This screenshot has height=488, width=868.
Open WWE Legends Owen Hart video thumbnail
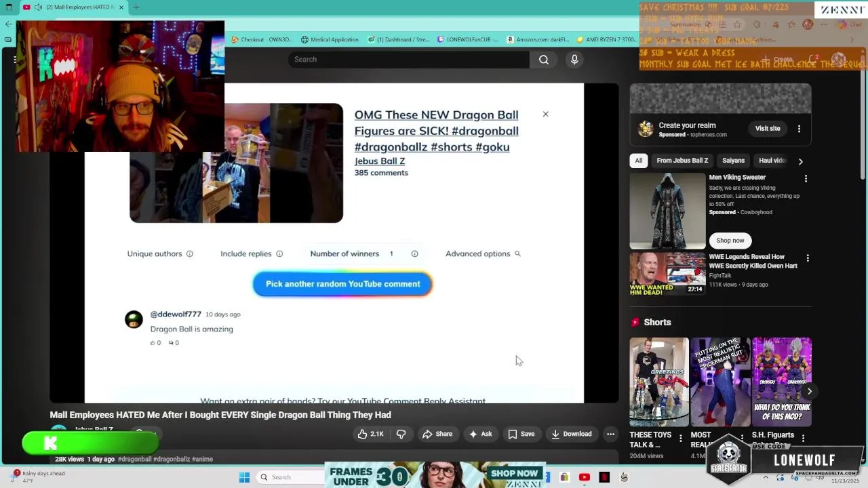(667, 273)
